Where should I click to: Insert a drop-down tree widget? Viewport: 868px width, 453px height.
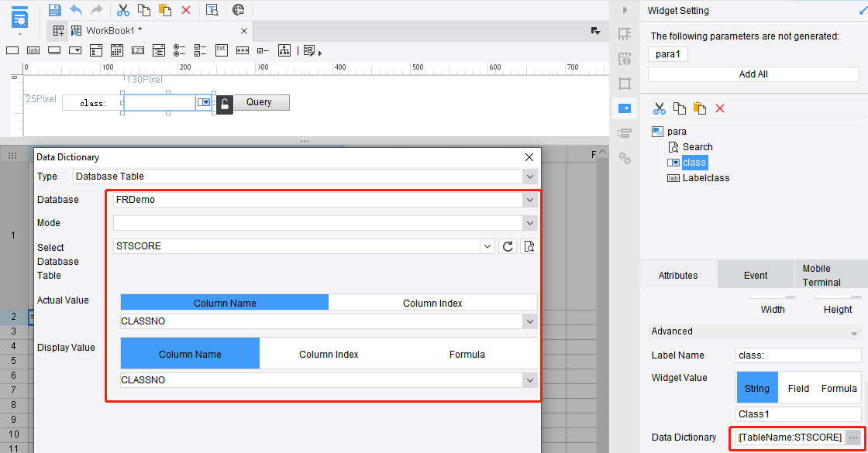coord(159,50)
